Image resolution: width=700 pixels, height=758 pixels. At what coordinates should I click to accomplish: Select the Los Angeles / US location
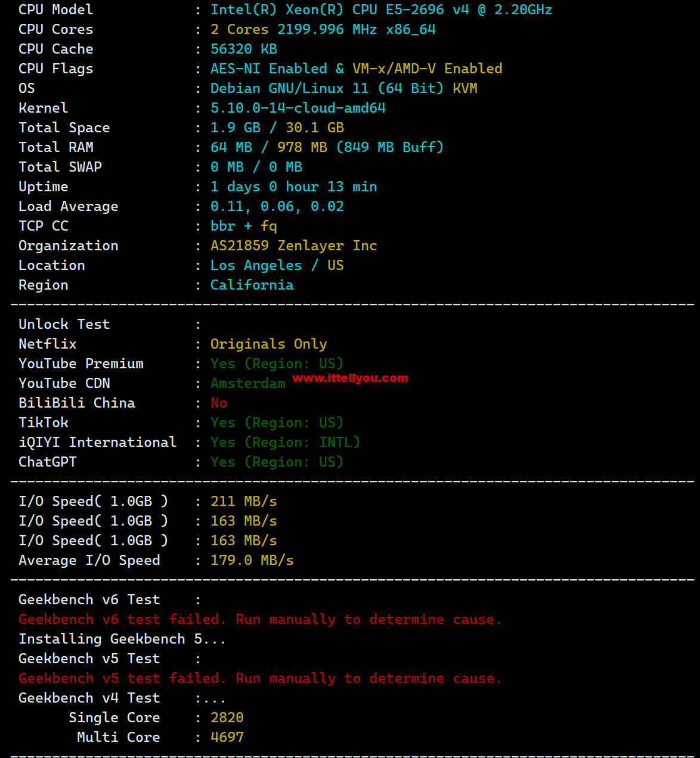pos(277,265)
